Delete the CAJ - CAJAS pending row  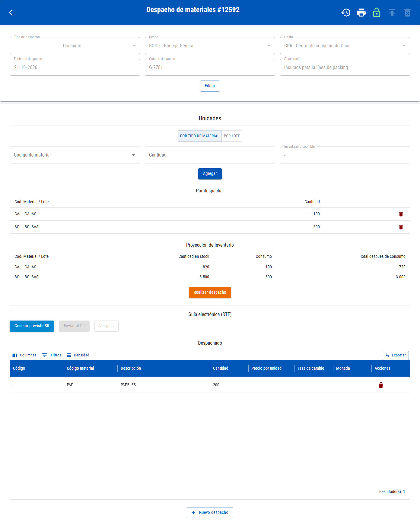pos(401,214)
